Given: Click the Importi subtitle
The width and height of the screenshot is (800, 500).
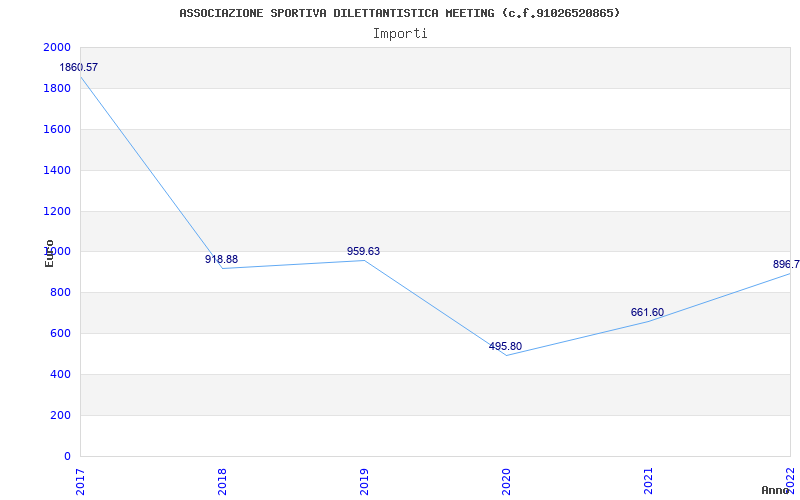Looking at the screenshot, I should [x=400, y=34].
